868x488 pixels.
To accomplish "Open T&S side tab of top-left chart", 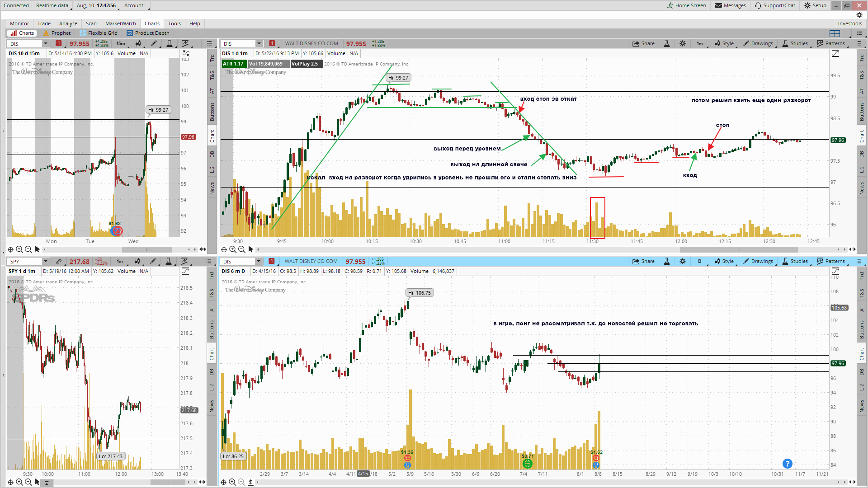I will tap(212, 75).
